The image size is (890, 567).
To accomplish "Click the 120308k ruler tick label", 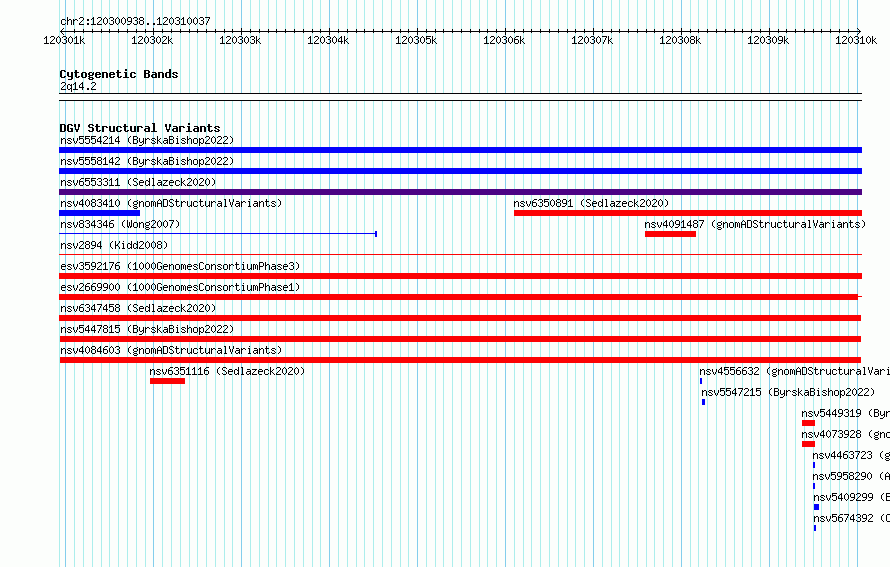I will coord(680,40).
